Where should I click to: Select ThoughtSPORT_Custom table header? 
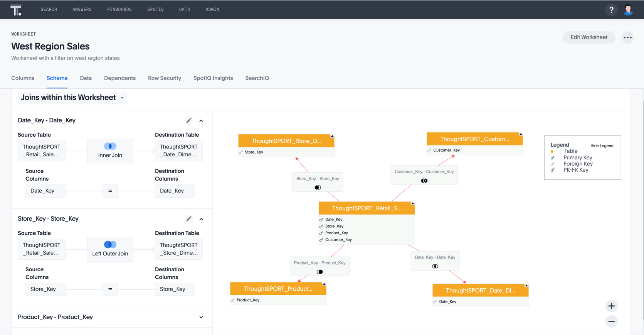pyautogui.click(x=474, y=139)
